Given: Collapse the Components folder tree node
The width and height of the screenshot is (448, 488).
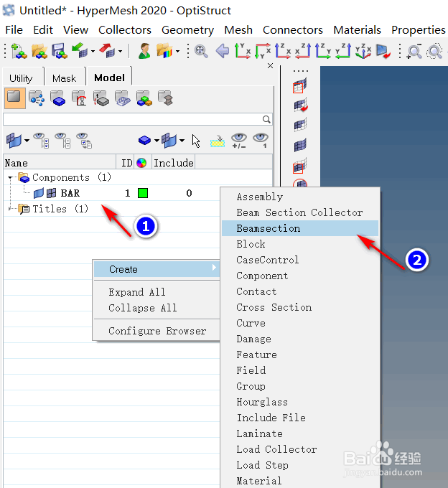Looking at the screenshot, I should point(10,178).
